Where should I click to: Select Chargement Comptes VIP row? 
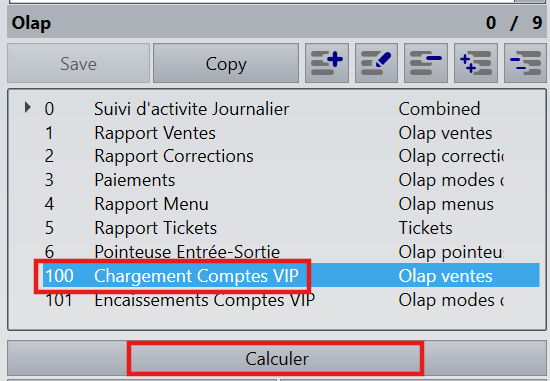[x=291, y=275]
